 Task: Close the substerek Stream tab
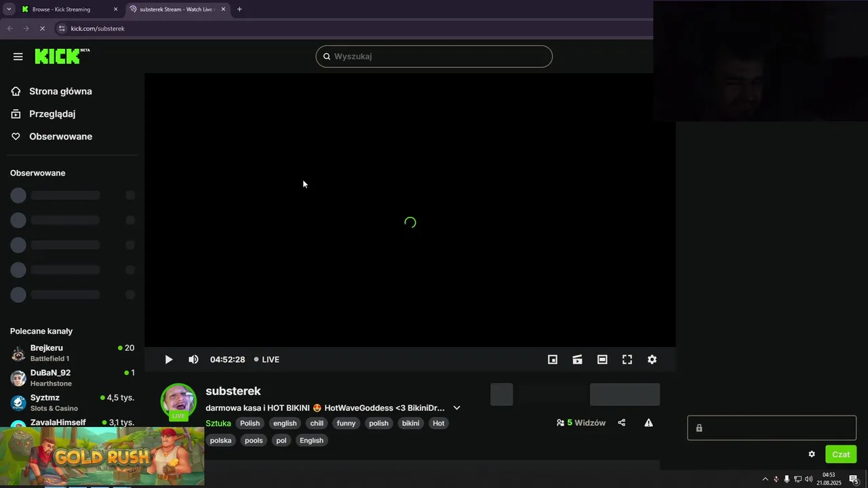pos(223,9)
